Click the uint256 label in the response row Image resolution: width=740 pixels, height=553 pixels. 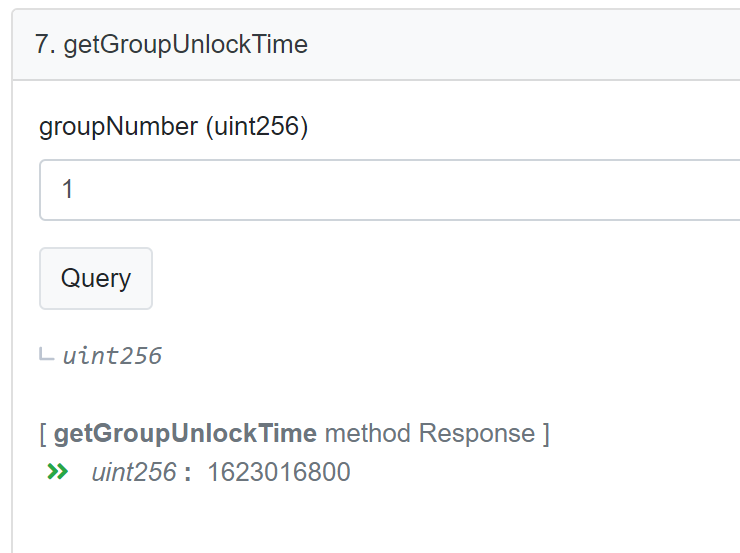(134, 472)
